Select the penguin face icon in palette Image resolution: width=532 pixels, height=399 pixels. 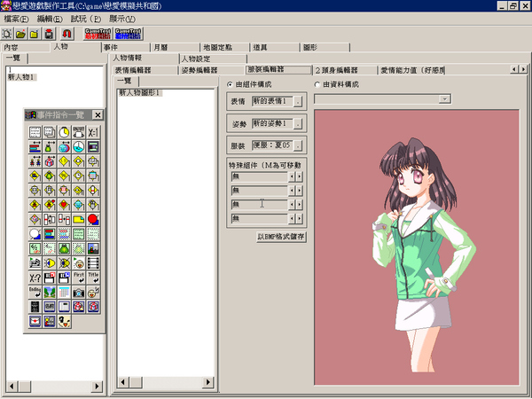64,321
